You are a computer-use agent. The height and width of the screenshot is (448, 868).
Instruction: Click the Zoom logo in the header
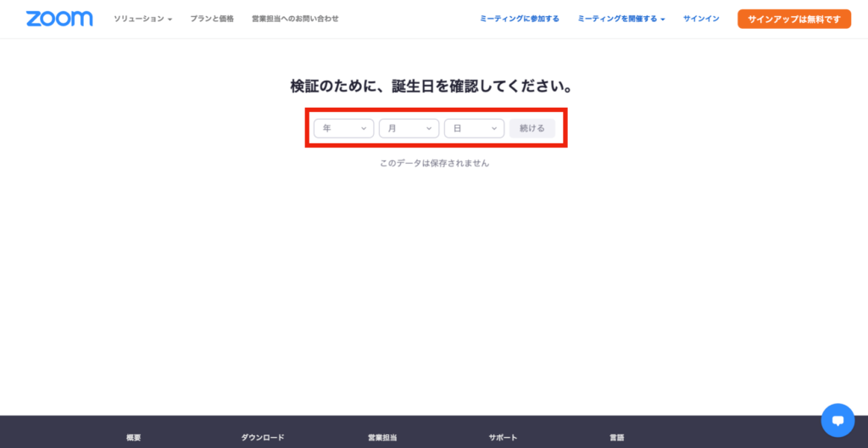tap(58, 19)
